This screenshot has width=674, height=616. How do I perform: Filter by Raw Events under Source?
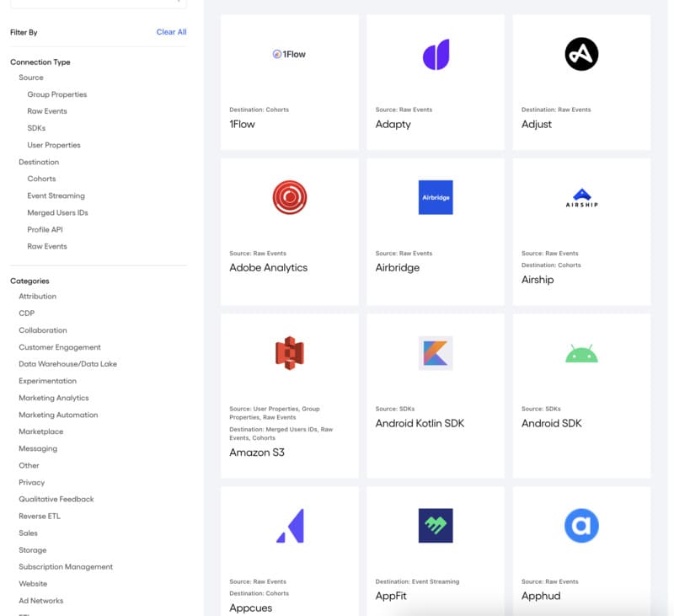pyautogui.click(x=47, y=111)
